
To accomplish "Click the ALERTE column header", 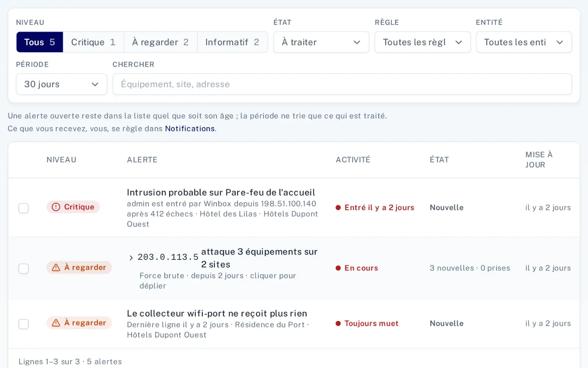I will point(142,160).
